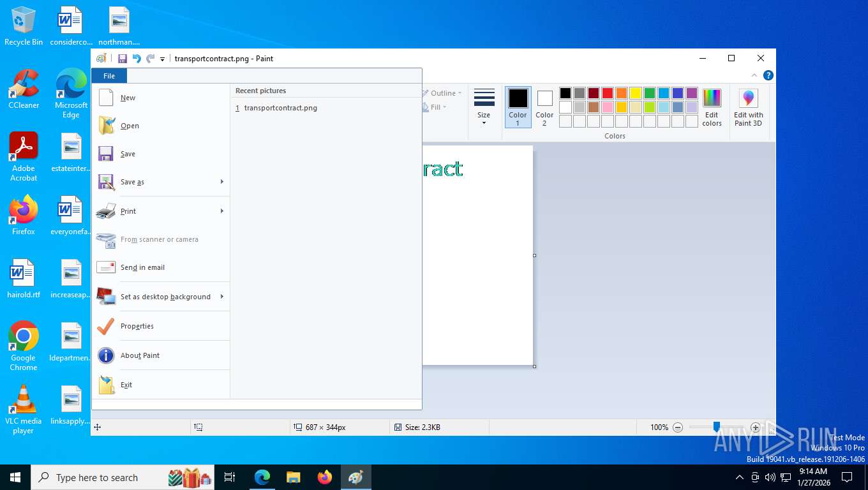Click Paint app icon in title bar

(101, 59)
